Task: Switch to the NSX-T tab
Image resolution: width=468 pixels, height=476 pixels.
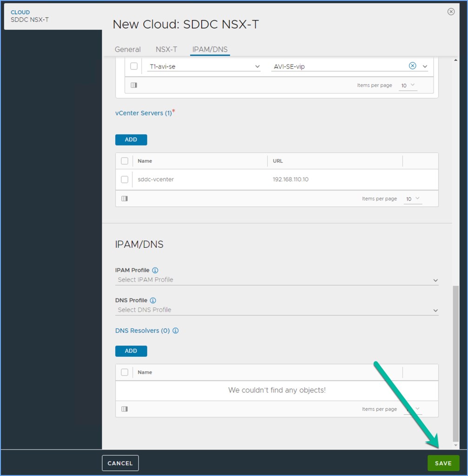Action: (166, 49)
